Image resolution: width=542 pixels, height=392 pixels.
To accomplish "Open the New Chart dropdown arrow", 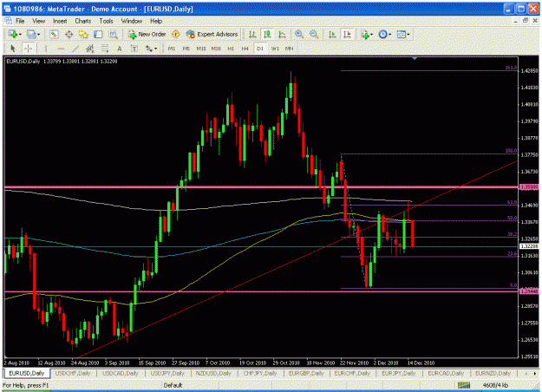I will [20, 35].
